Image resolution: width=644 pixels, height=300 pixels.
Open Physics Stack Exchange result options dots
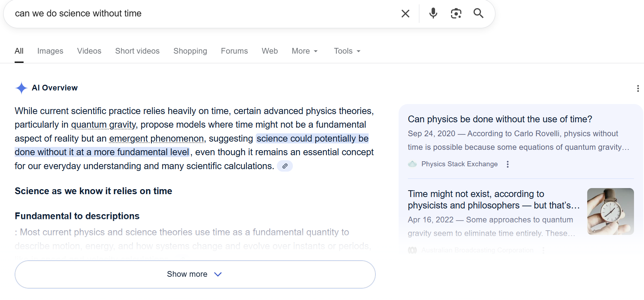coord(508,164)
